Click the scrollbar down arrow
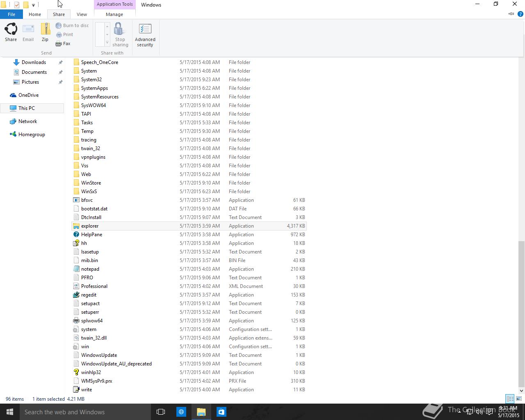The width and height of the screenshot is (525, 420). pyautogui.click(x=521, y=390)
